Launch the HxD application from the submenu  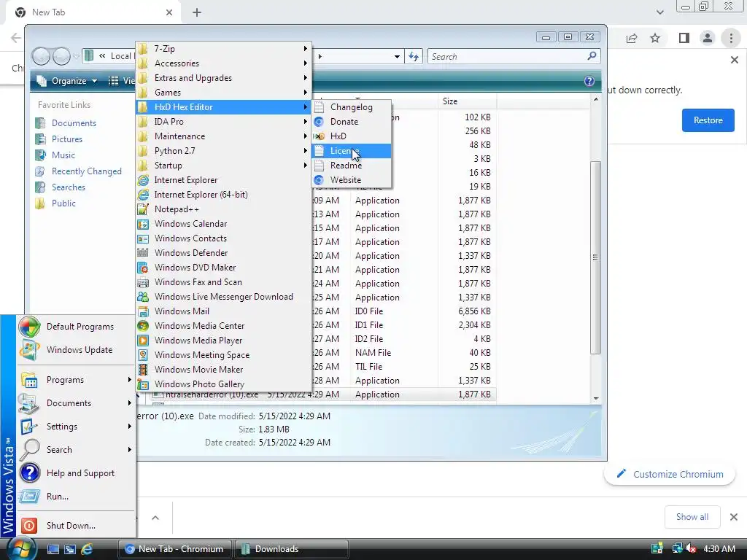click(x=352, y=136)
